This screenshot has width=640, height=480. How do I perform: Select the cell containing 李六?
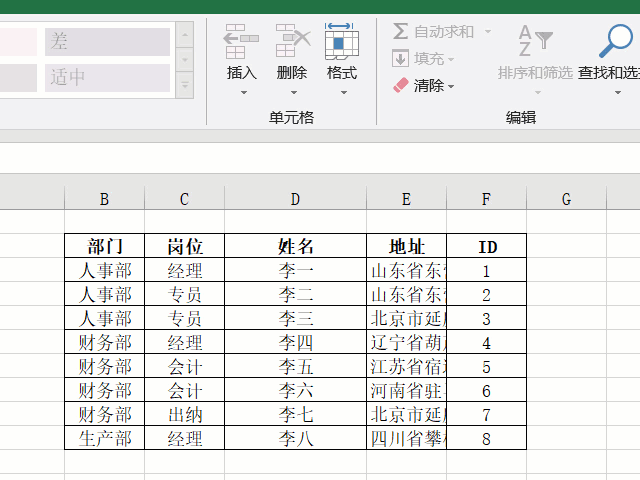pyautogui.click(x=296, y=390)
